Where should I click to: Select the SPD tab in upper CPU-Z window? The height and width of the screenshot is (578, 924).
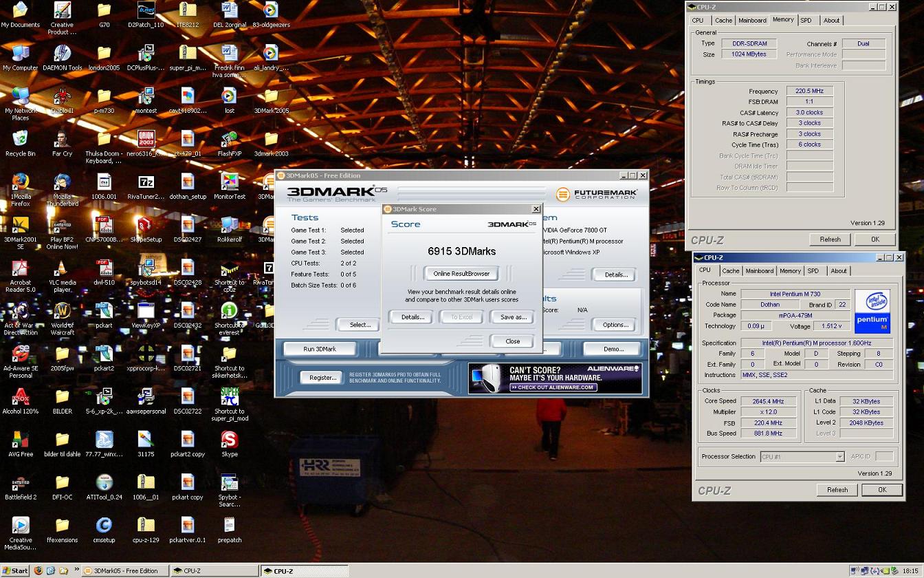click(x=806, y=20)
